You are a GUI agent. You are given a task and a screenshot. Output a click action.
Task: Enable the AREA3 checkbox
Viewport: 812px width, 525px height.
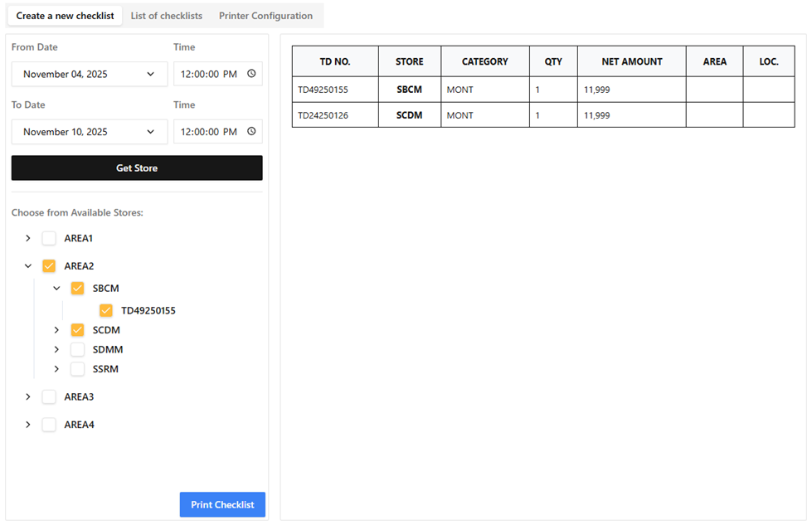pos(49,397)
